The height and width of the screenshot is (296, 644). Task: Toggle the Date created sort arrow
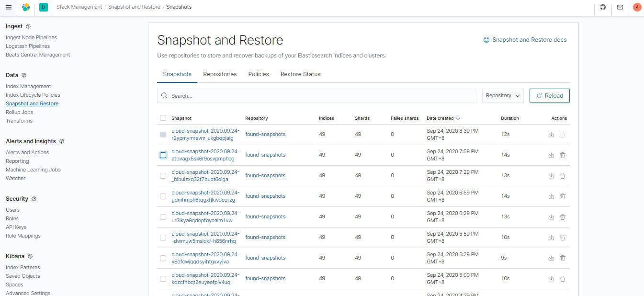[458, 118]
